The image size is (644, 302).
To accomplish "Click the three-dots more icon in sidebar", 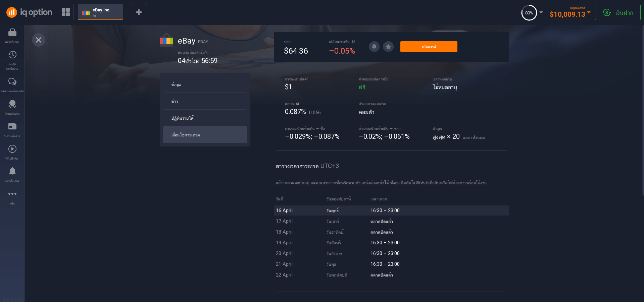I will (12, 194).
